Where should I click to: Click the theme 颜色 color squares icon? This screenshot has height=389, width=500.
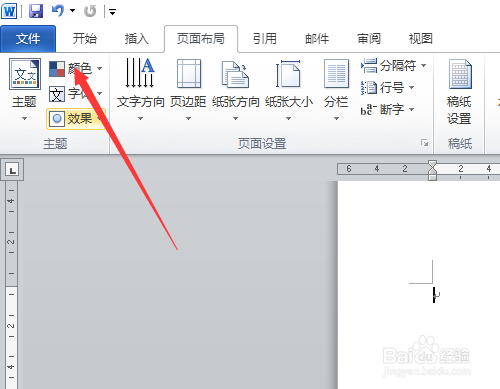coord(57,69)
